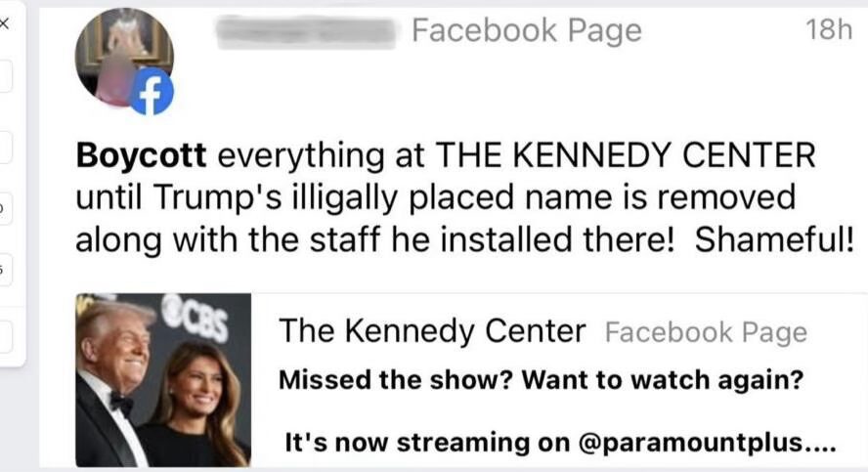Click 'THE KENNEDY CENTER' in the post text
This screenshot has width=868, height=472.
626,155
